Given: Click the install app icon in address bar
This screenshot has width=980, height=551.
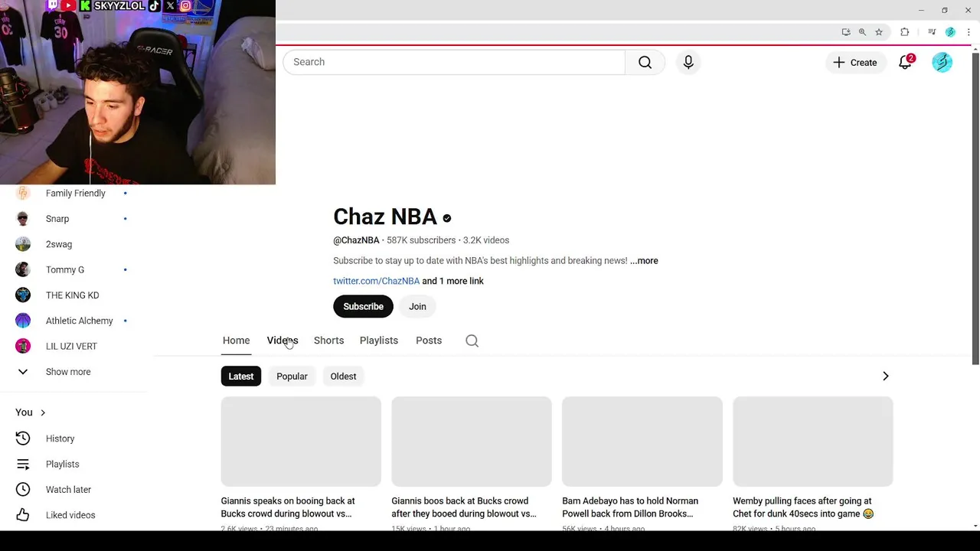Looking at the screenshot, I should pos(845,32).
